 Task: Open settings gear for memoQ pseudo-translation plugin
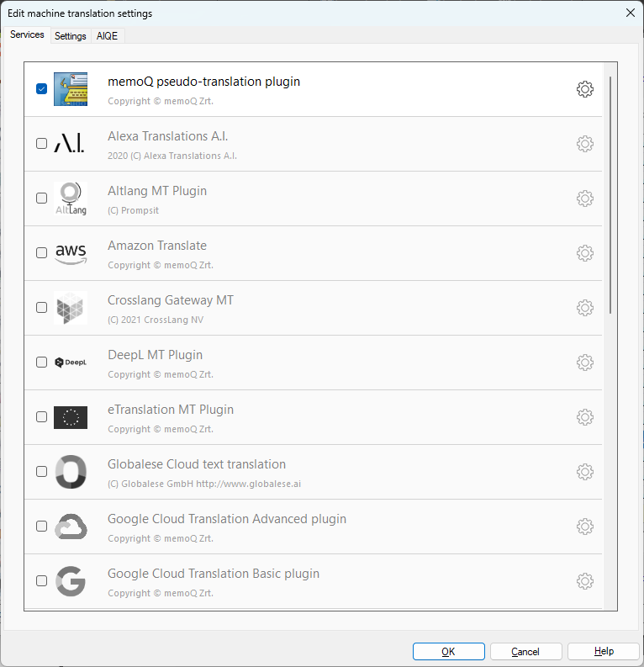coord(585,89)
